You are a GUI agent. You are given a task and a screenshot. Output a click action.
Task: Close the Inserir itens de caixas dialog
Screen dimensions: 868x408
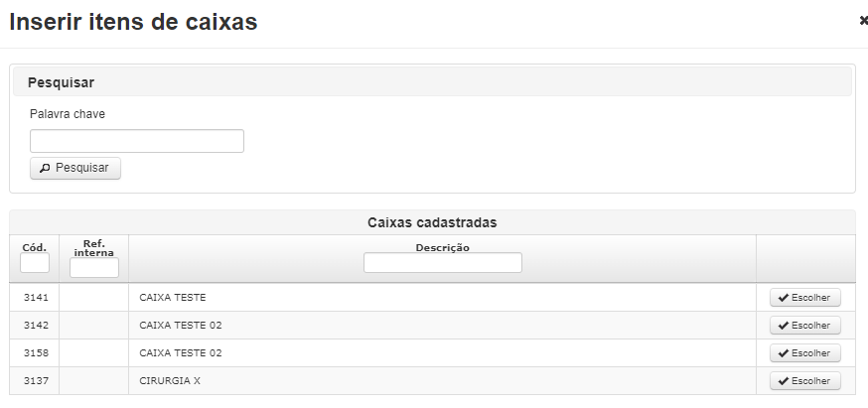pos(864,22)
